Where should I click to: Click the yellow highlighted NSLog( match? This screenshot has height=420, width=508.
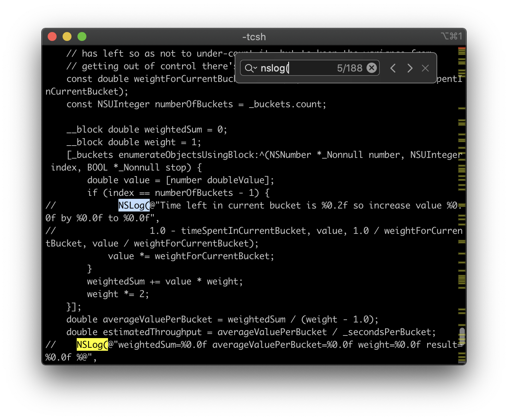point(92,345)
